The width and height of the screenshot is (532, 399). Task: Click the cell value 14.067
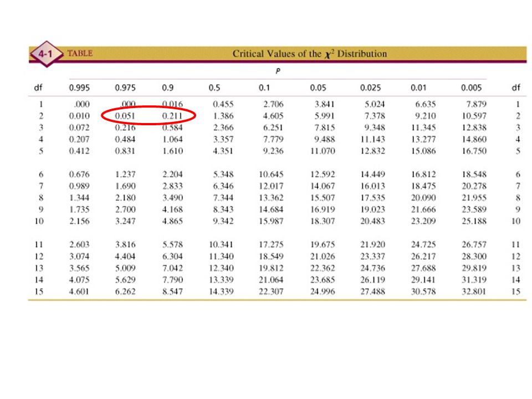pyautogui.click(x=323, y=186)
